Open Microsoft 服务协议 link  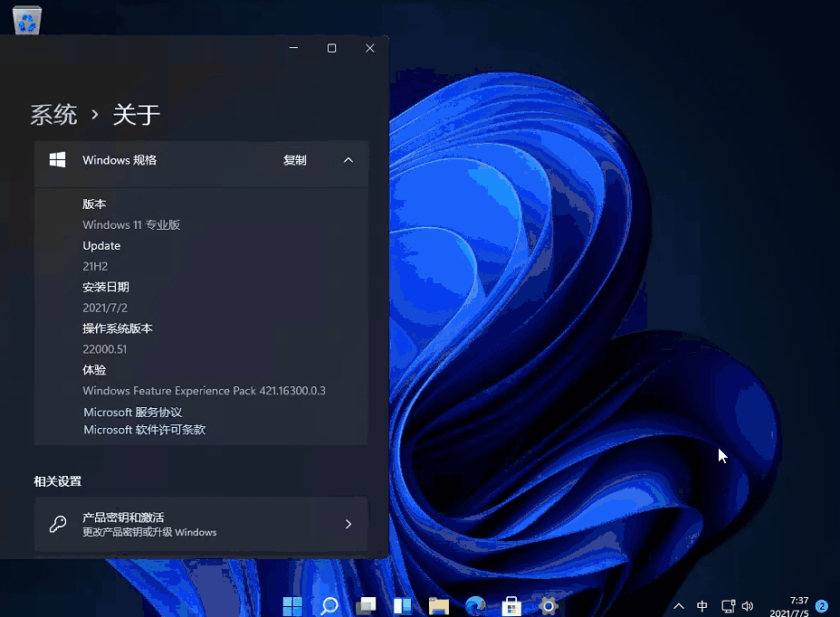click(x=132, y=411)
